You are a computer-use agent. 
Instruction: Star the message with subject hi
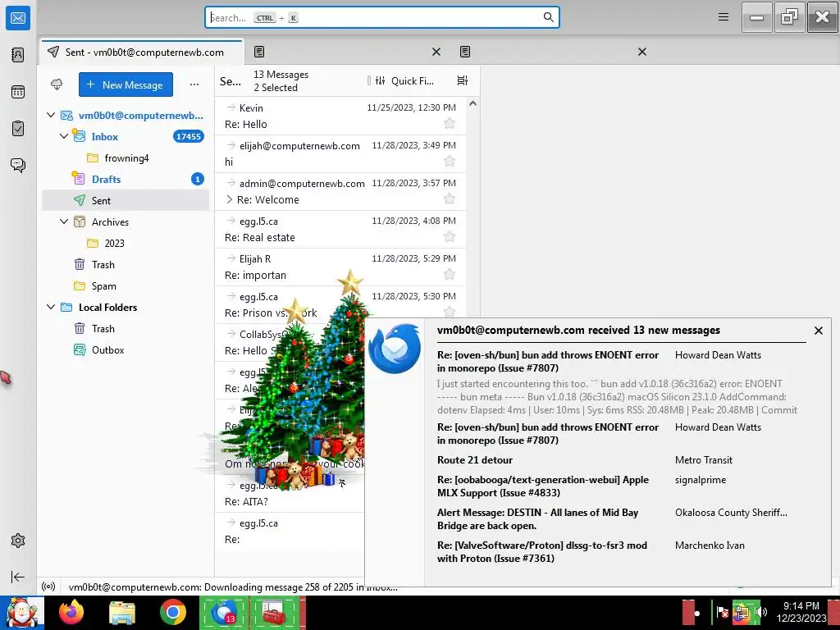(x=450, y=162)
